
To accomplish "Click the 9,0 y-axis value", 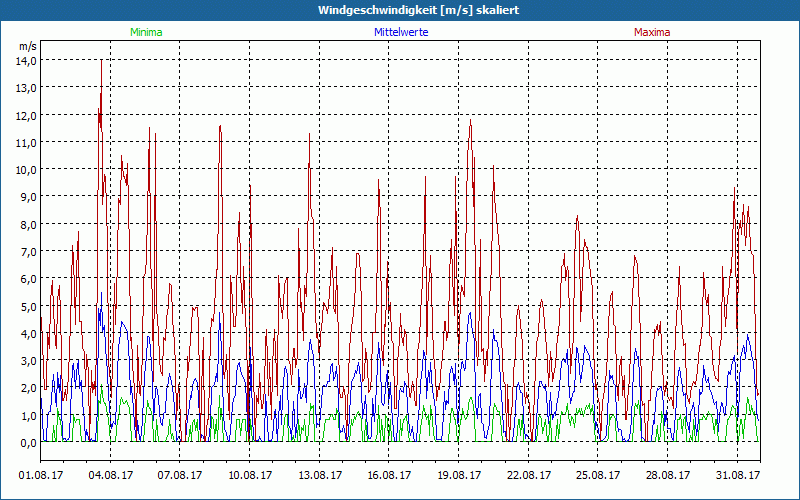I will (28, 197).
